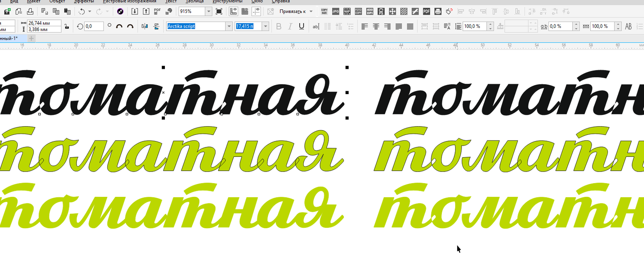The image size is (644, 260).
Task: Add new document tab with plus
Action: click(x=31, y=38)
